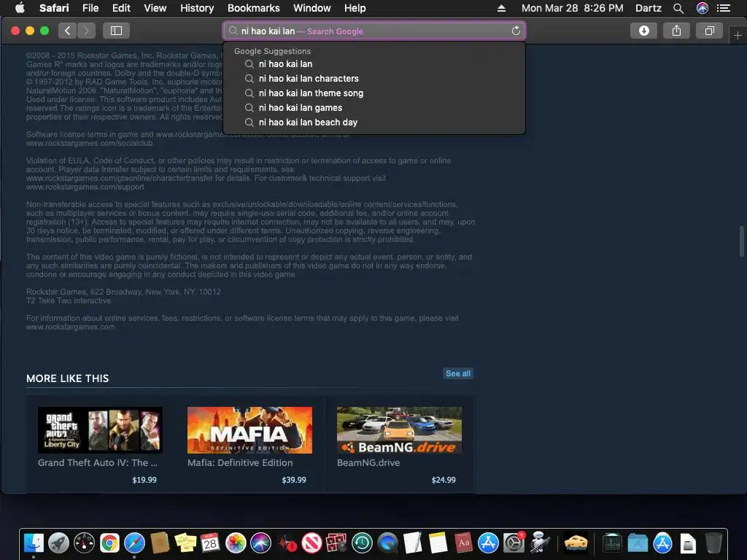Click the "BeamNG.drive" title text
This screenshot has height=560, width=747.
pyautogui.click(x=368, y=462)
